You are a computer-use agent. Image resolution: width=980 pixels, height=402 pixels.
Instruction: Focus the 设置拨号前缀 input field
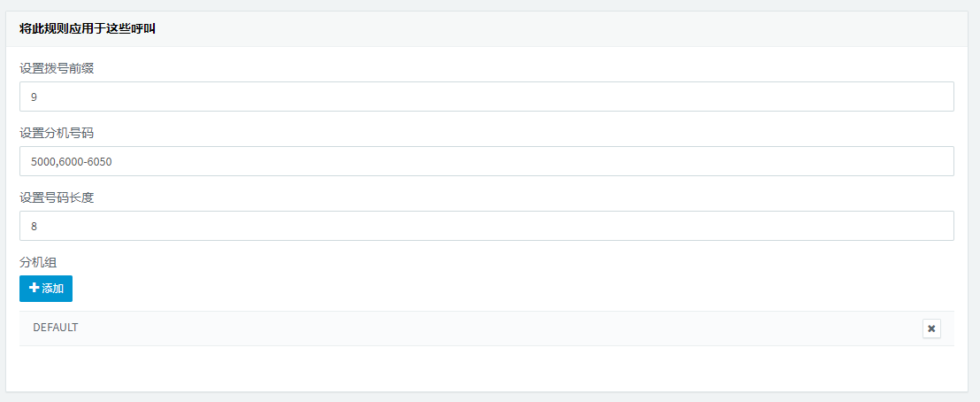tap(486, 97)
